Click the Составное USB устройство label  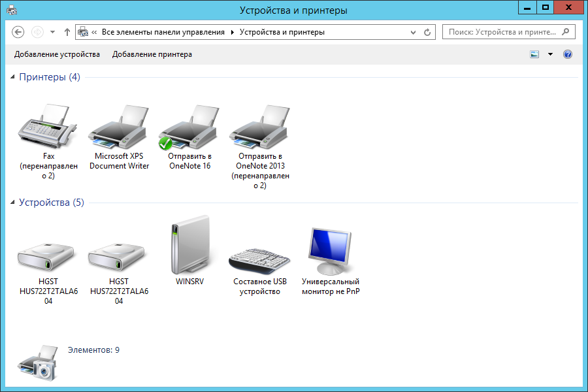[260, 286]
